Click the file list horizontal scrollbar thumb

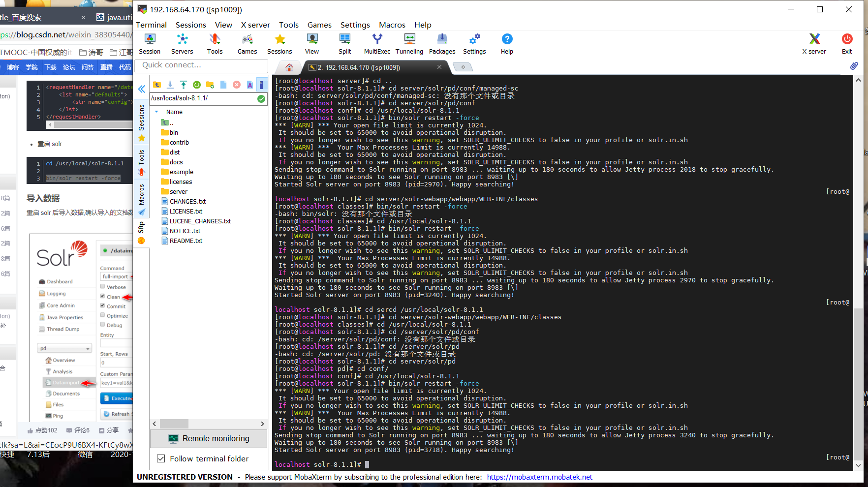[174, 424]
